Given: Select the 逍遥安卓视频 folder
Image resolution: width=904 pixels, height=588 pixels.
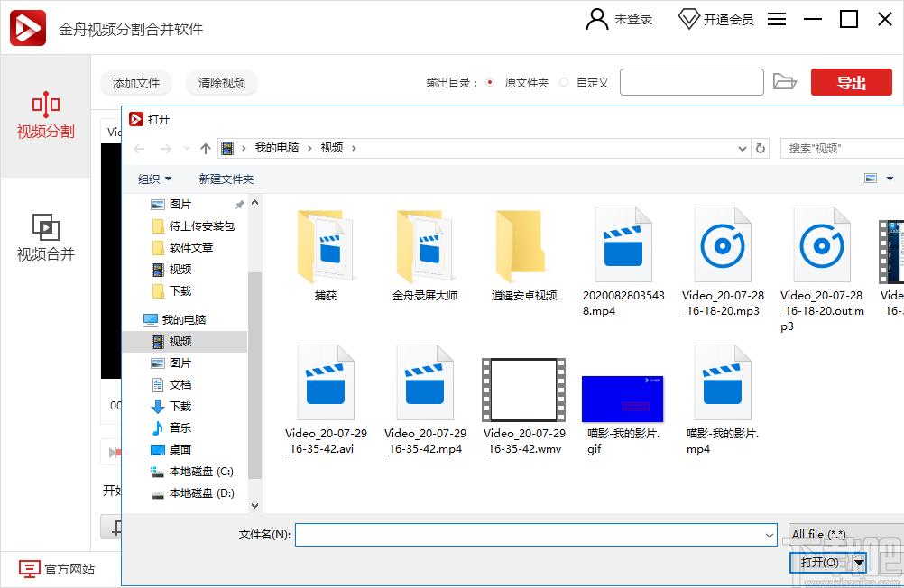Looking at the screenshot, I should pyautogui.click(x=524, y=255).
